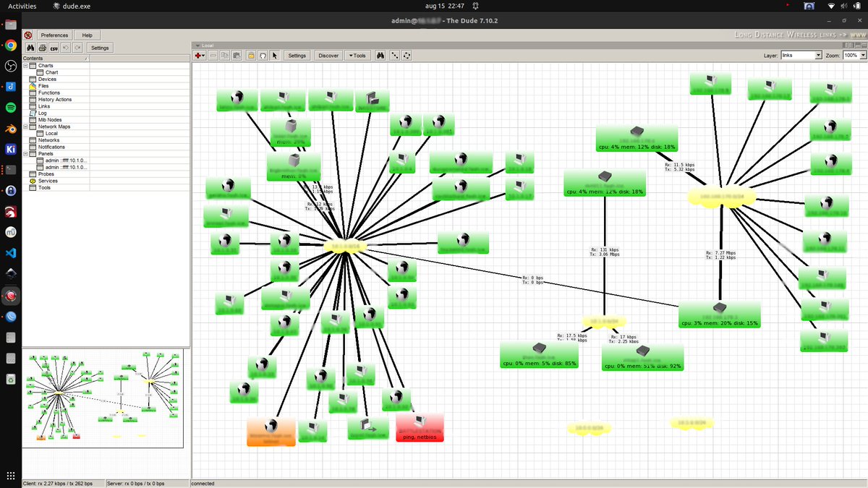Screen dimensions: 868x488
Task: Click the print icon in the left toolbar
Action: 43,48
